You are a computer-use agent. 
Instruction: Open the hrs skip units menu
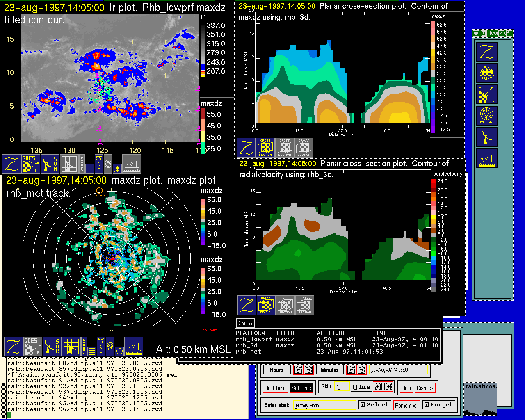coord(361,387)
